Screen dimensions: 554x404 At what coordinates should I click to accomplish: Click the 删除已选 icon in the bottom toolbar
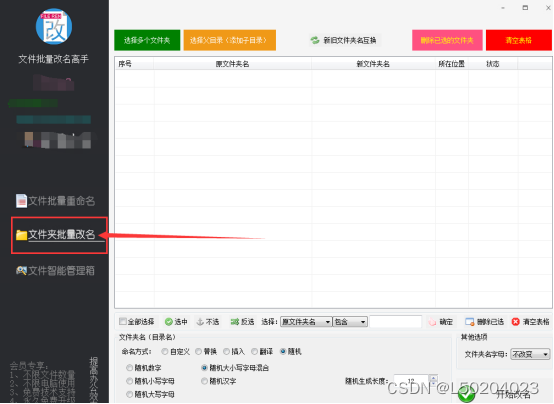click(470, 322)
